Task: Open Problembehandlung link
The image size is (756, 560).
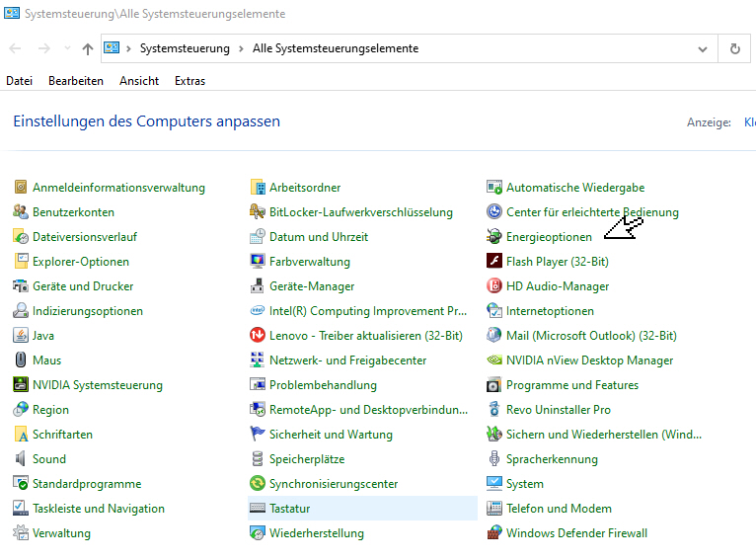Action: coord(323,385)
